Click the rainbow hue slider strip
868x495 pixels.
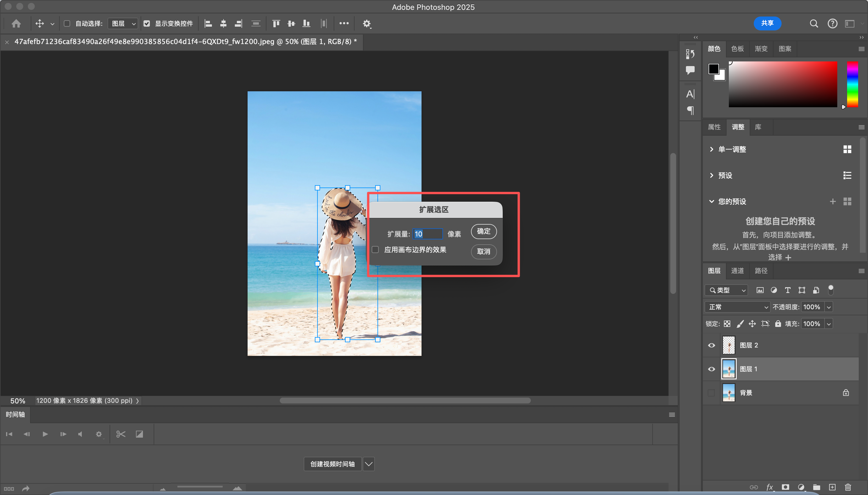[852, 84]
